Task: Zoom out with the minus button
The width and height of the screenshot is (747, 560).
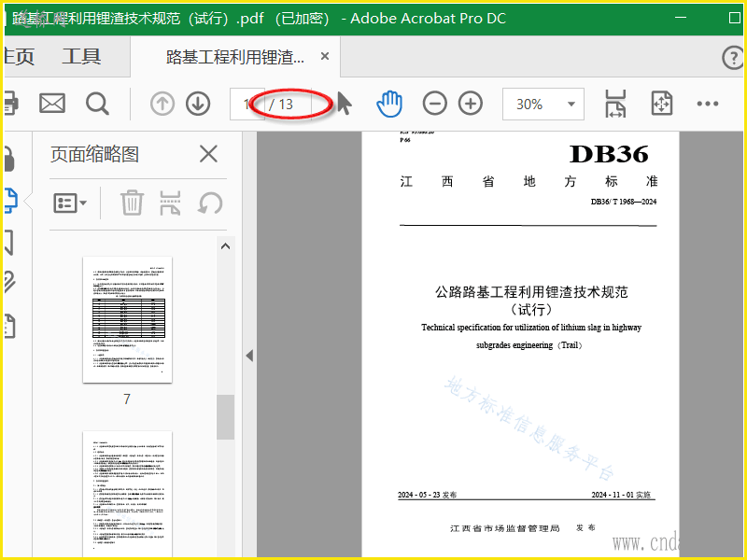Action: (434, 104)
